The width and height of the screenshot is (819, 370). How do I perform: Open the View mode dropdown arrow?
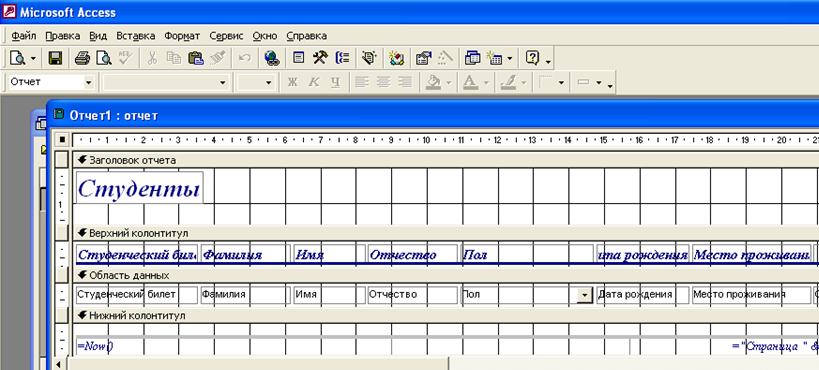click(x=33, y=58)
